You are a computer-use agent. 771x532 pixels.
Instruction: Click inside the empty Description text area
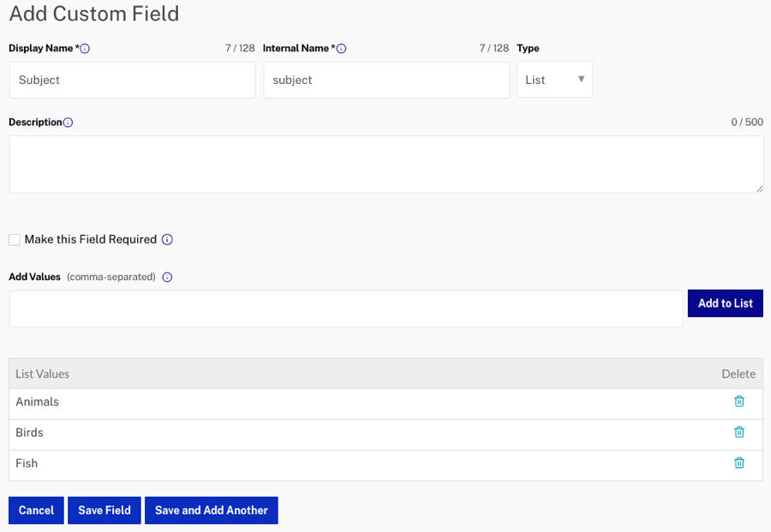coord(385,163)
